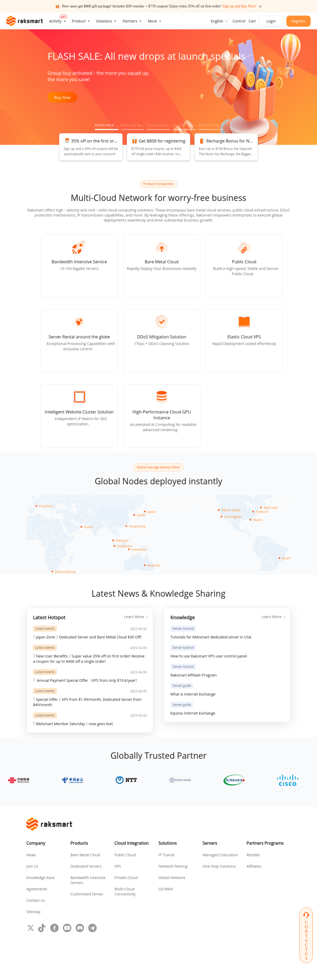Open the footer Knowledge Base link

point(41,877)
